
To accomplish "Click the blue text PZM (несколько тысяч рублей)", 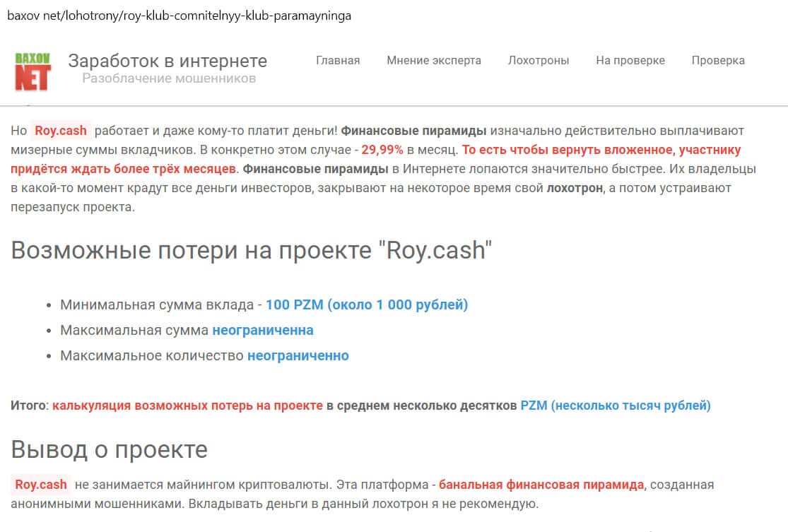I will coord(615,406).
